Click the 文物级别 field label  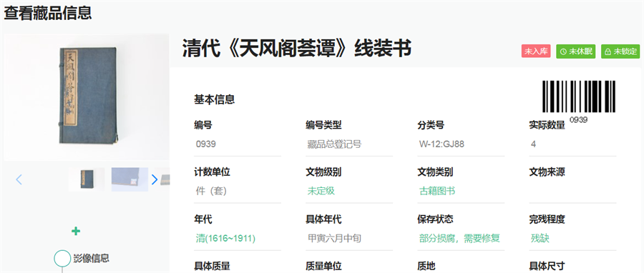[323, 172]
